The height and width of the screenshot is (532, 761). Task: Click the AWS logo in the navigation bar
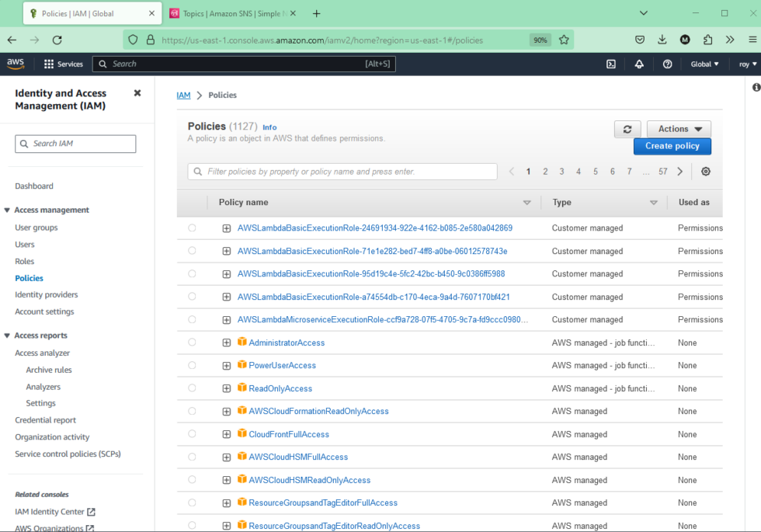15,64
